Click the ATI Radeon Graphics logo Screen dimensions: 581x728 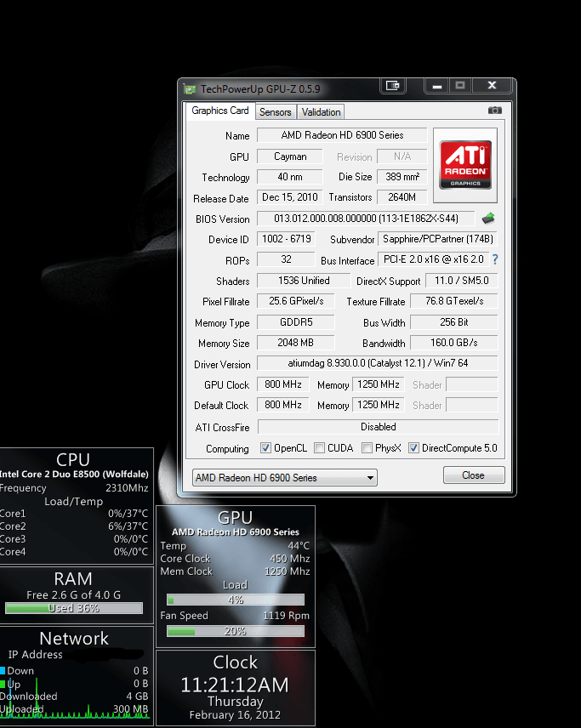tap(465, 165)
